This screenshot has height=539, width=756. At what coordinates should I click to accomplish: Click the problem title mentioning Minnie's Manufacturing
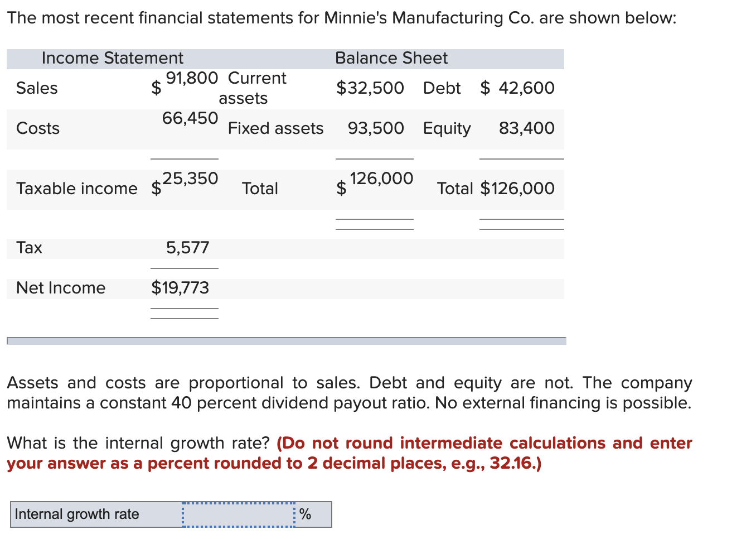[342, 18]
